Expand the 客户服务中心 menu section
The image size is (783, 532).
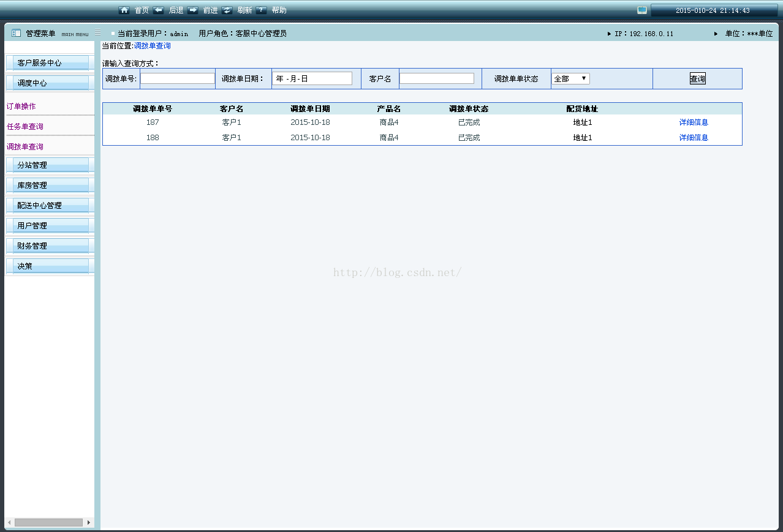(50, 62)
